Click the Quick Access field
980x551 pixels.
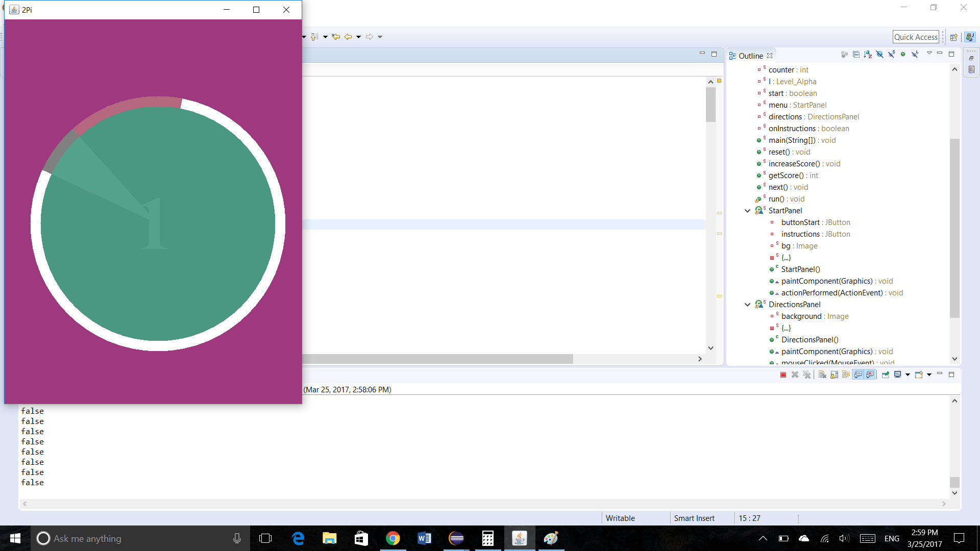[916, 37]
